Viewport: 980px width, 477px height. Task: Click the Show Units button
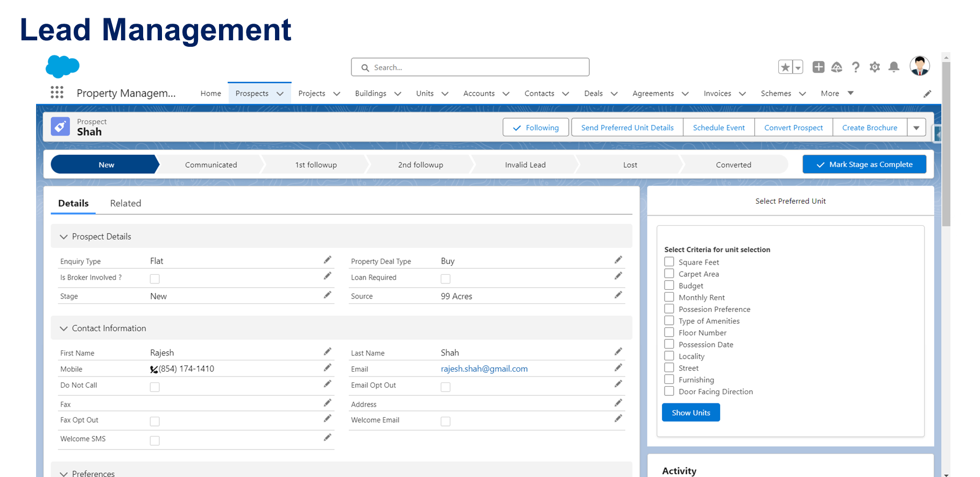[690, 412]
